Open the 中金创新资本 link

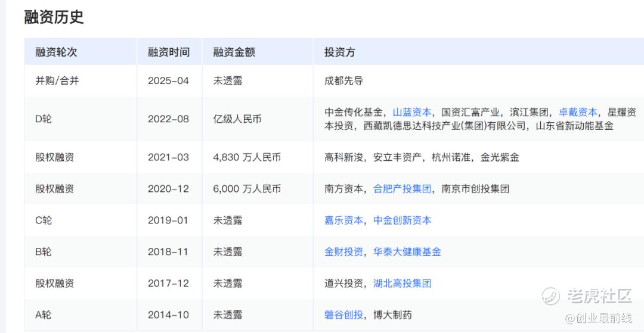tap(402, 220)
